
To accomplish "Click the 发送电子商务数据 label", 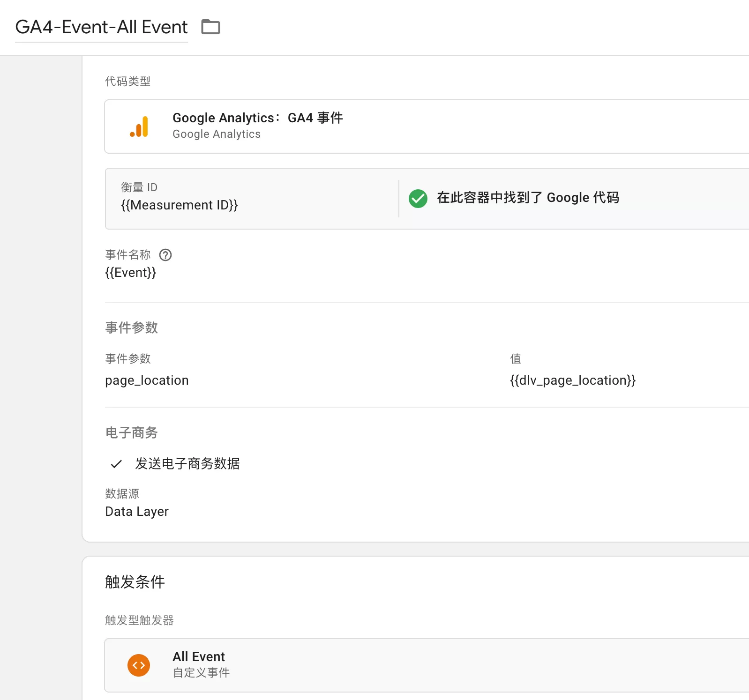I will pyautogui.click(x=187, y=464).
